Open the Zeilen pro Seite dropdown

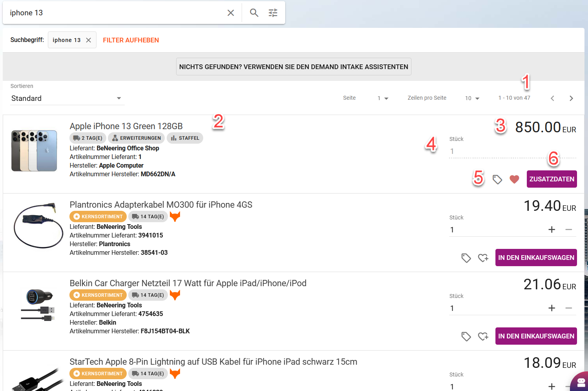[x=472, y=98]
